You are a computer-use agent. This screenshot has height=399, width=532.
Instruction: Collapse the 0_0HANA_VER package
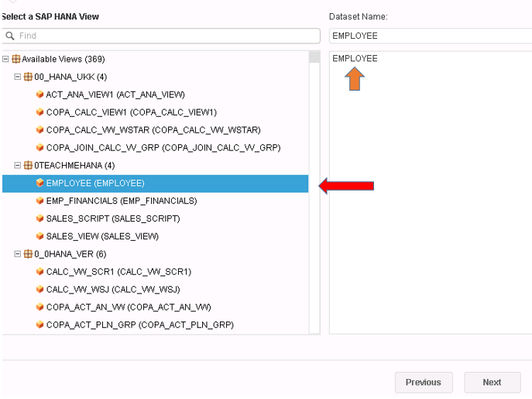[x=17, y=254]
